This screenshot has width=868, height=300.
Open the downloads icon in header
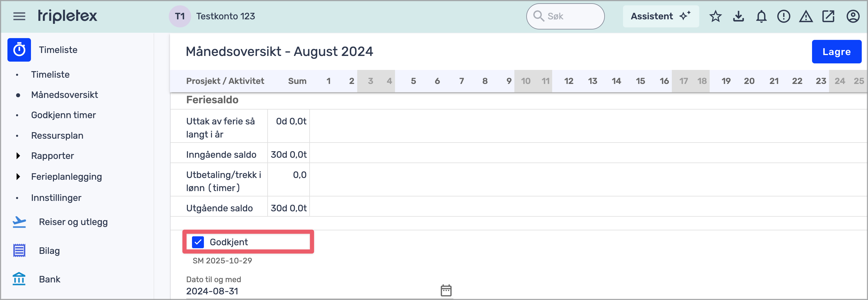pos(738,16)
